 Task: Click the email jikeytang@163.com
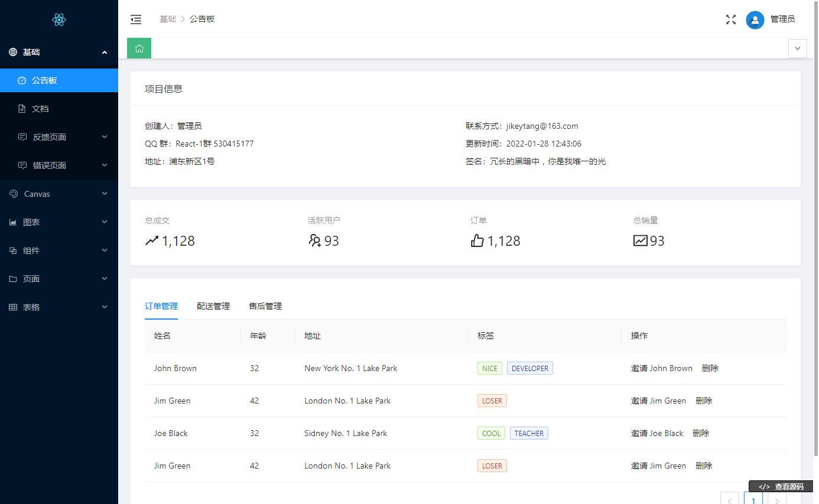[542, 126]
